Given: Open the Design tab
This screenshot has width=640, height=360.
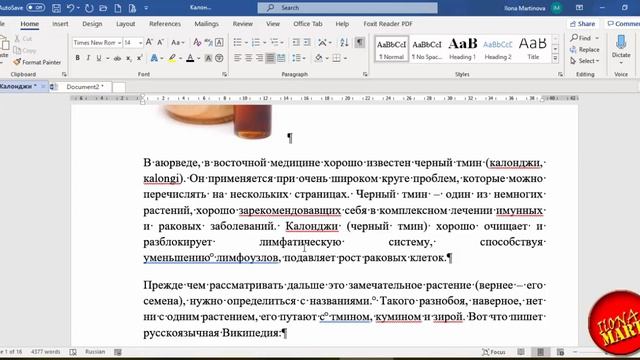Looking at the screenshot, I should (x=92, y=24).
